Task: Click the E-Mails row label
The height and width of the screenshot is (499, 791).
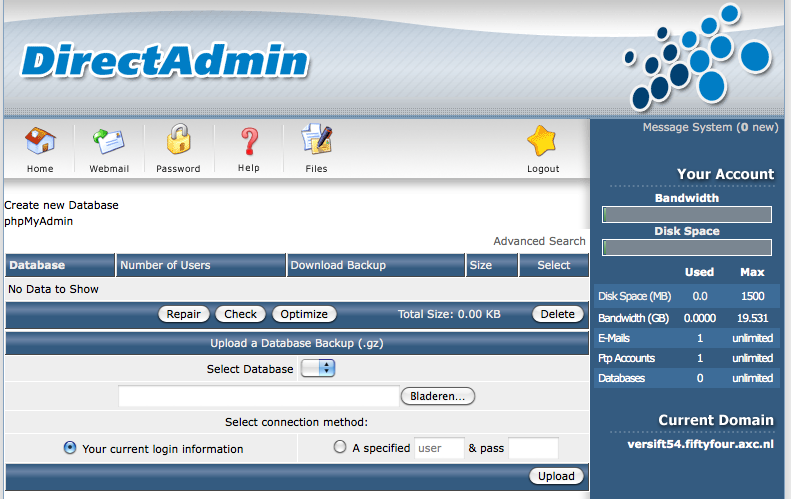Action: pyautogui.click(x=614, y=338)
